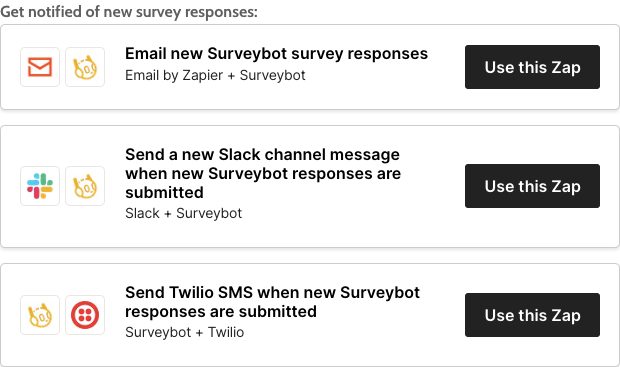Click the red Twilio logo icon
The width and height of the screenshot is (620, 367).
click(85, 315)
